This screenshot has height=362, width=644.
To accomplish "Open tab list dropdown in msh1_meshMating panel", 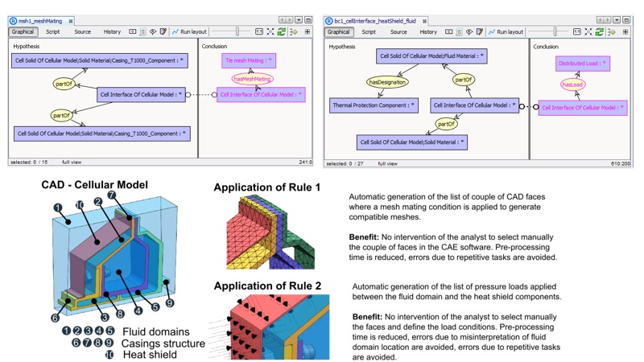I will [x=299, y=19].
